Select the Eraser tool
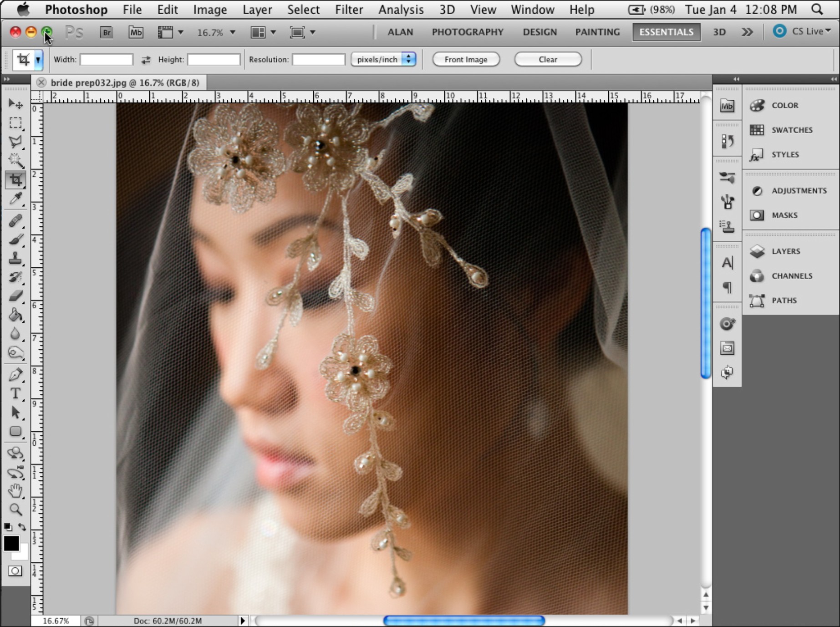The height and width of the screenshot is (627, 840). pos(15,296)
